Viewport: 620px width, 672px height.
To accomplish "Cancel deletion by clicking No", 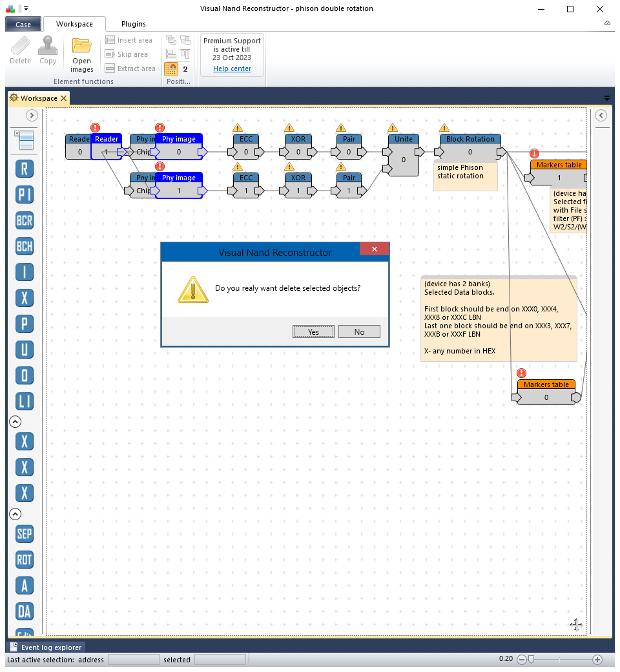I will coord(359,331).
